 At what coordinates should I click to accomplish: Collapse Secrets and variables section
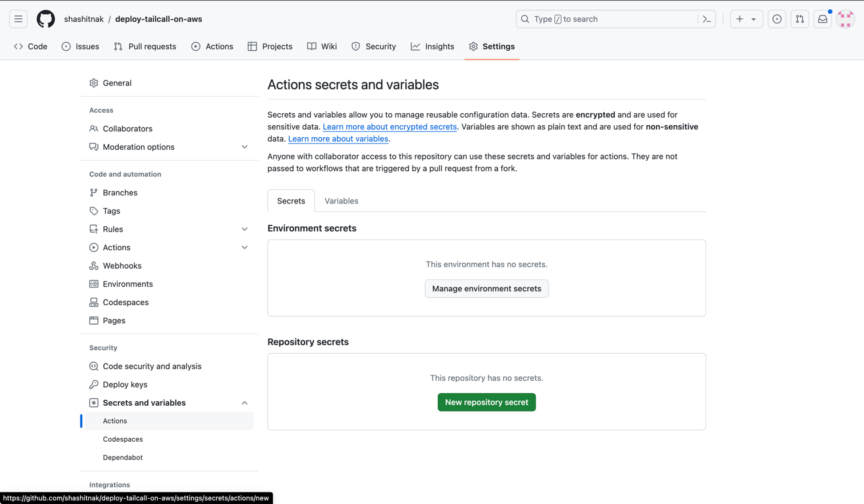point(244,403)
